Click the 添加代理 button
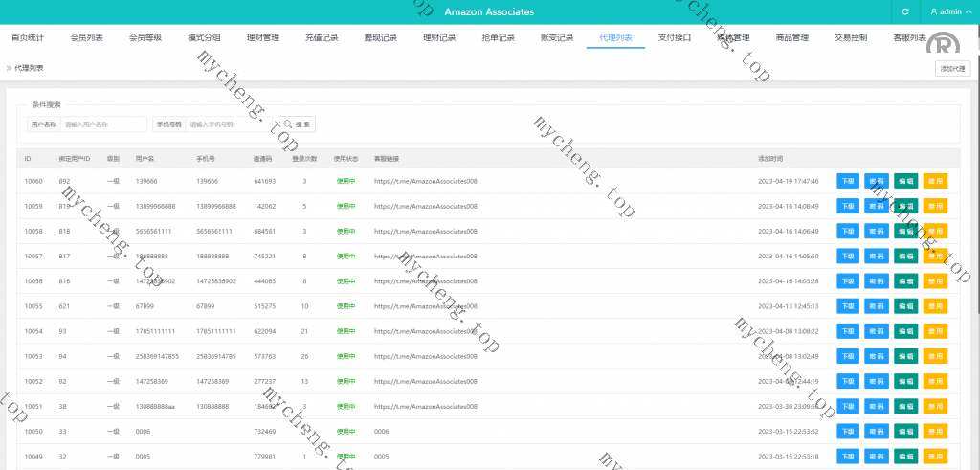This screenshot has height=470, width=980. pos(954,68)
